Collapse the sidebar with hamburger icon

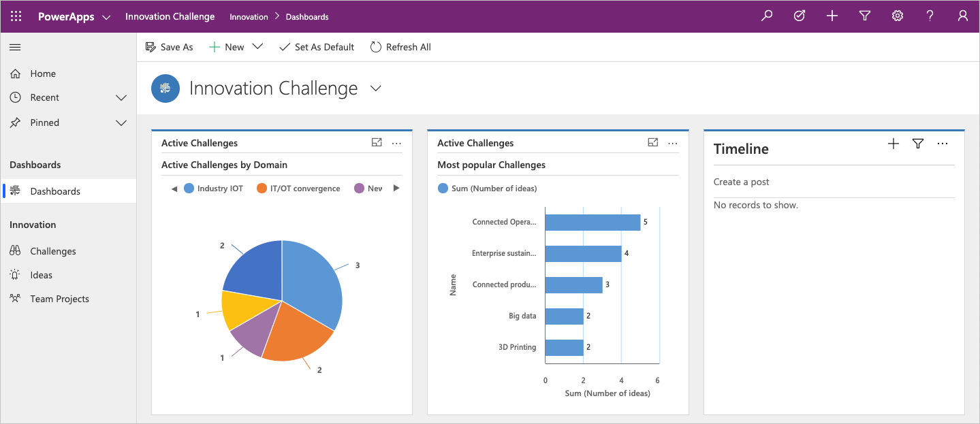tap(15, 47)
